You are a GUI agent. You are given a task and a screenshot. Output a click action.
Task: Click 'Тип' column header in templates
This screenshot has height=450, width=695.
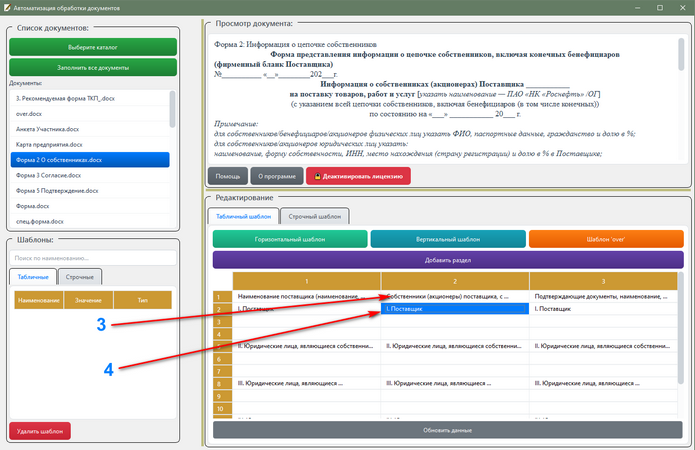click(x=142, y=300)
